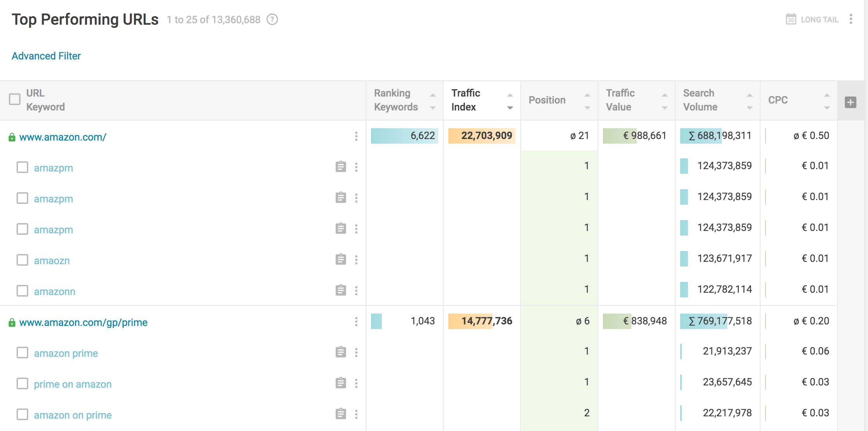The image size is (868, 431).
Task: Open three-dot menu for www.amazon.com/gp/prime row
Action: tap(356, 321)
